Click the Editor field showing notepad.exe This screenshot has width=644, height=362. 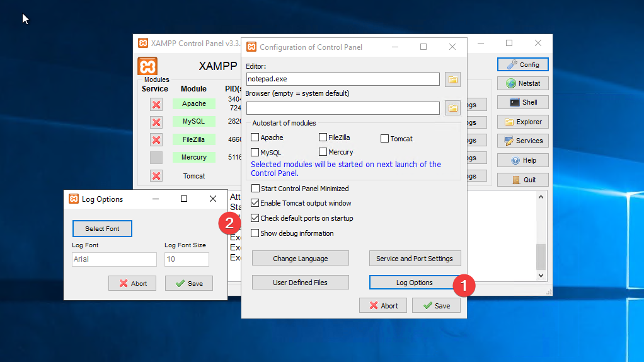[343, 79]
